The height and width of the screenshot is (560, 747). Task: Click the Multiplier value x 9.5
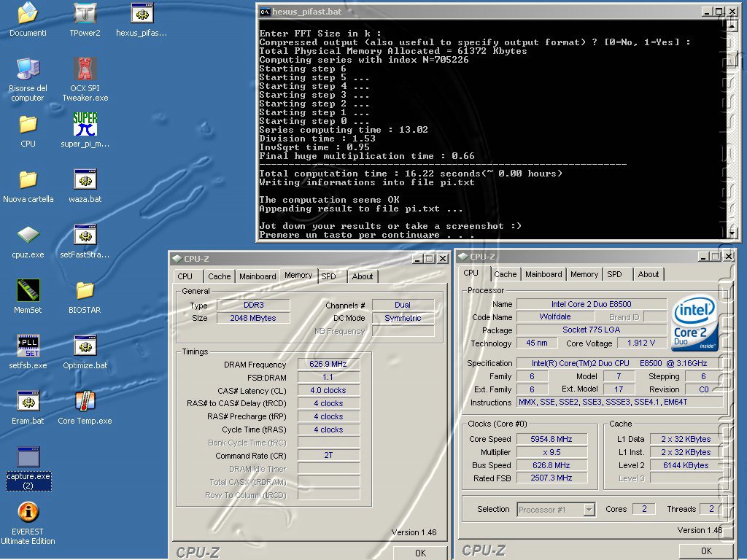(551, 452)
